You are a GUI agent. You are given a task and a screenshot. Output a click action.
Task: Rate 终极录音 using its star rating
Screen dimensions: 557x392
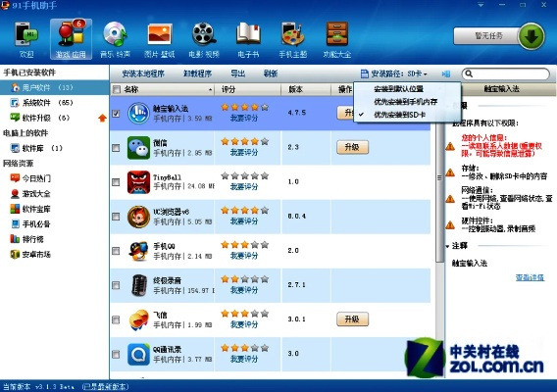pos(244,279)
